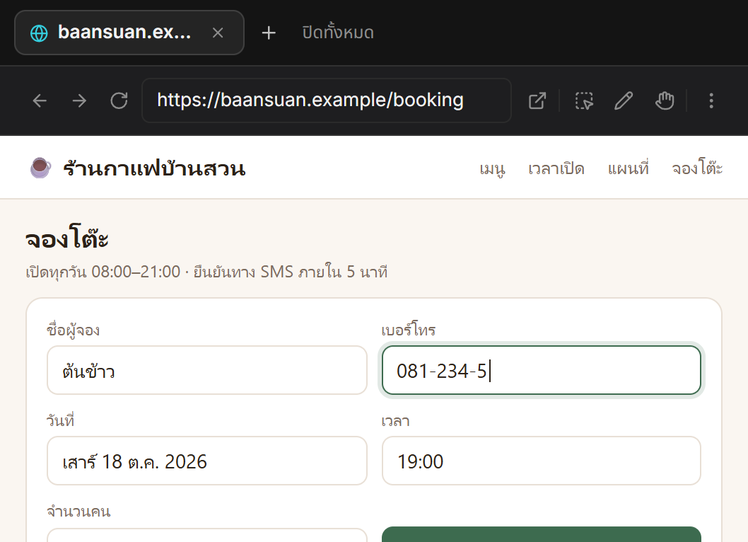748x542 pixels.
Task: Click the coffee cup logo icon
Action: pyautogui.click(x=40, y=168)
